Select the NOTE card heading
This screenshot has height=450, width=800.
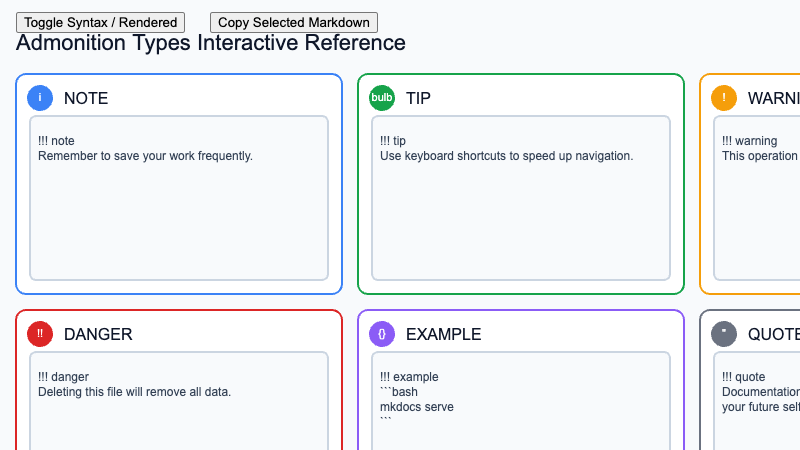coord(86,98)
